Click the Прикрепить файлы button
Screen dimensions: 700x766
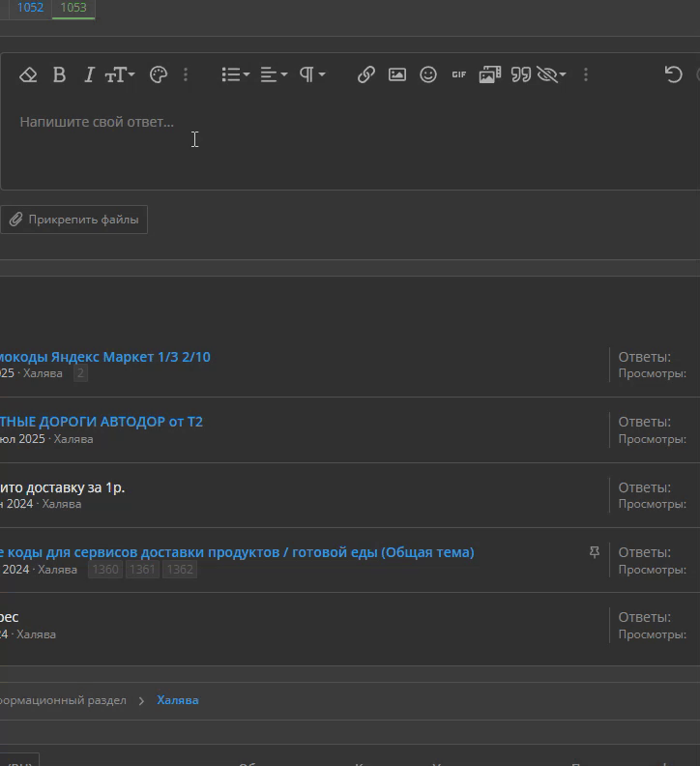[73, 220]
